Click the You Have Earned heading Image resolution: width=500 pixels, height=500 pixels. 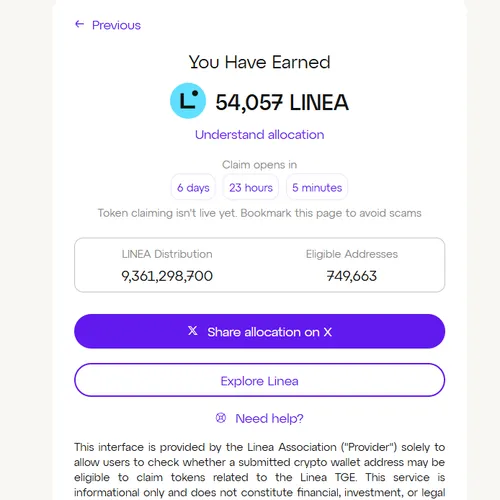coord(259,62)
